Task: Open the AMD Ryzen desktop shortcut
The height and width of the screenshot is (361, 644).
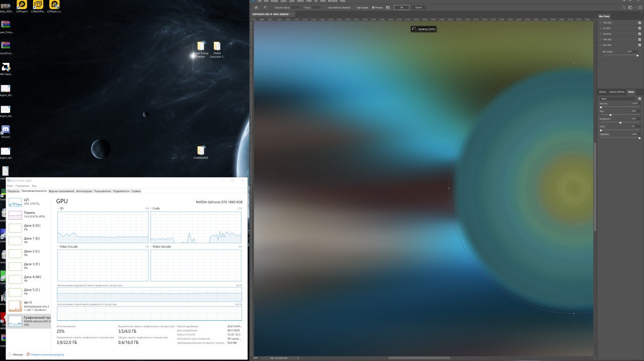Action: 6,70
